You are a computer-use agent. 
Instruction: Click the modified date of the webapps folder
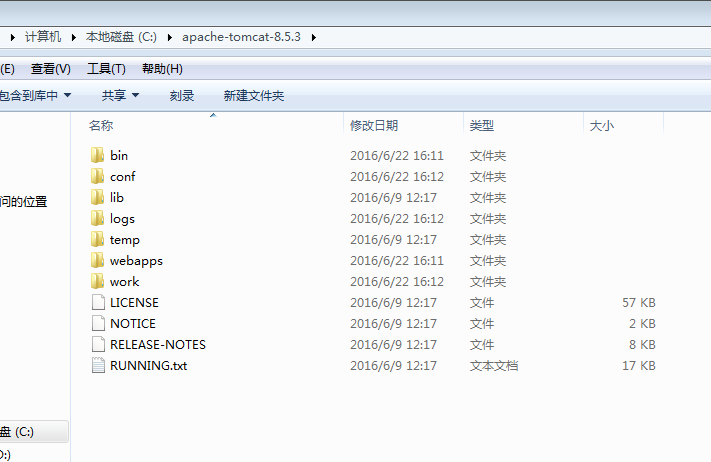(397, 261)
